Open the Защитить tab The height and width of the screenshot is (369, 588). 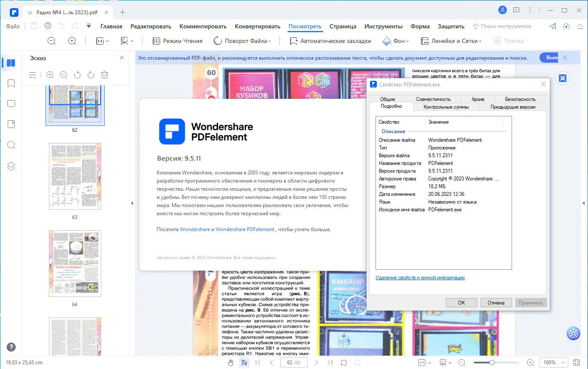click(x=451, y=26)
